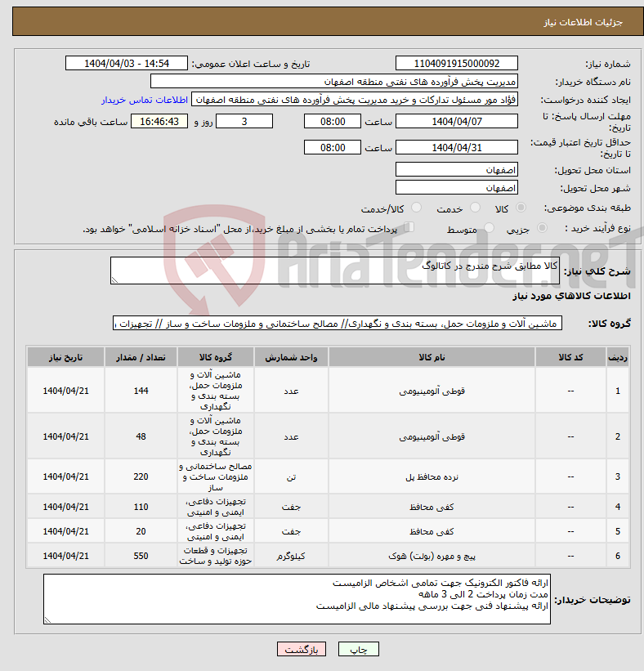Click the شهر محل تحویل field
Viewport: 644px width, 671px height.
pos(457,188)
